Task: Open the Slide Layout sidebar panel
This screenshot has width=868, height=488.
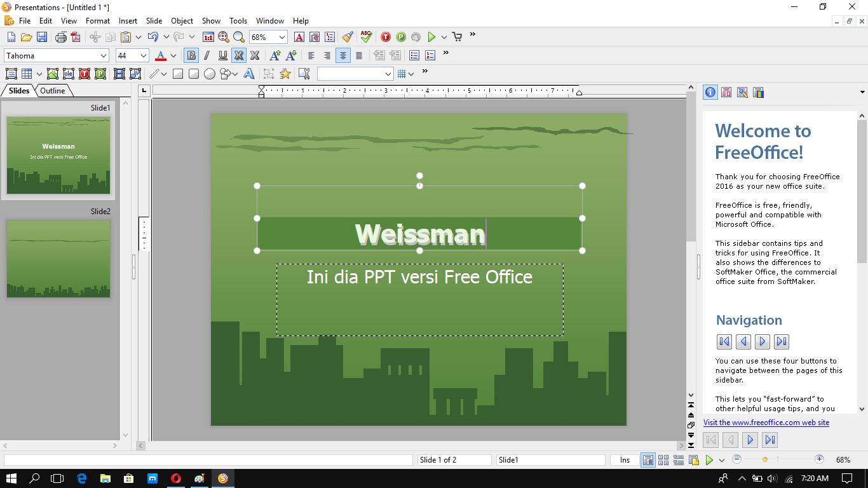Action: tap(726, 93)
